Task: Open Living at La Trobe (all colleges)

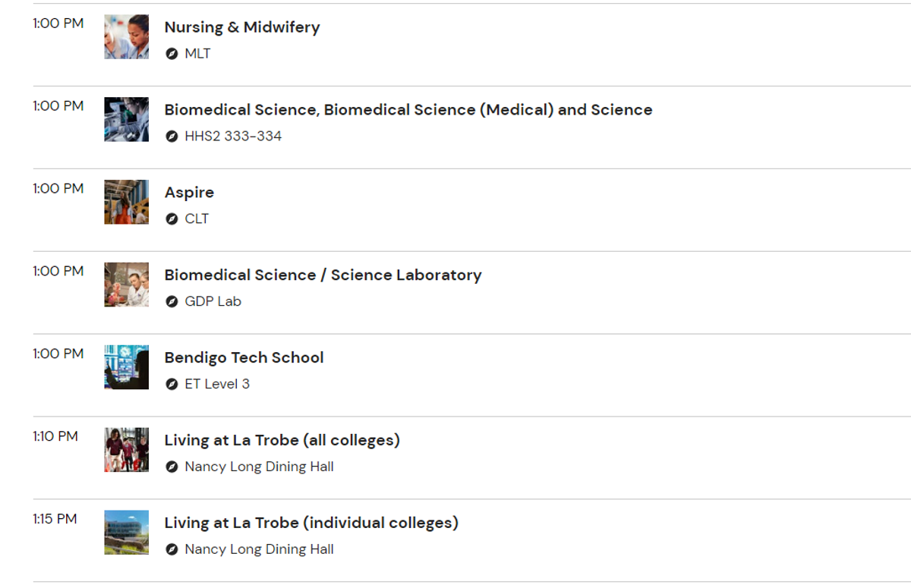Action: coord(282,441)
